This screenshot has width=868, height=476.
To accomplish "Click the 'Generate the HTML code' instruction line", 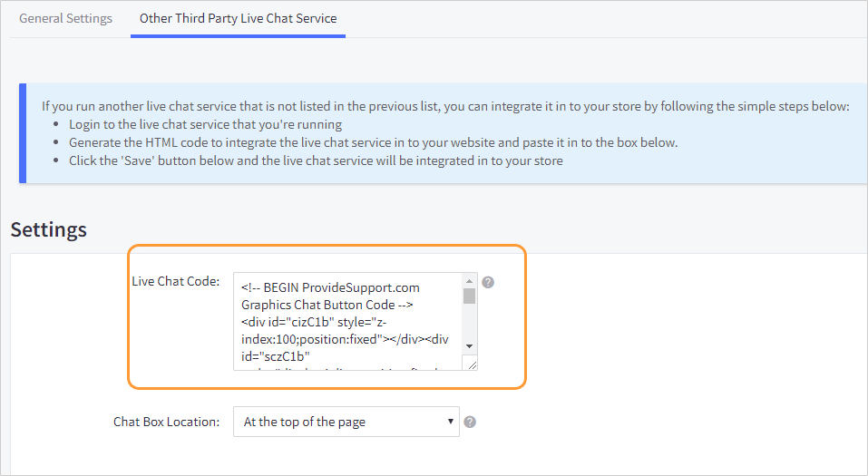I will pos(373,143).
